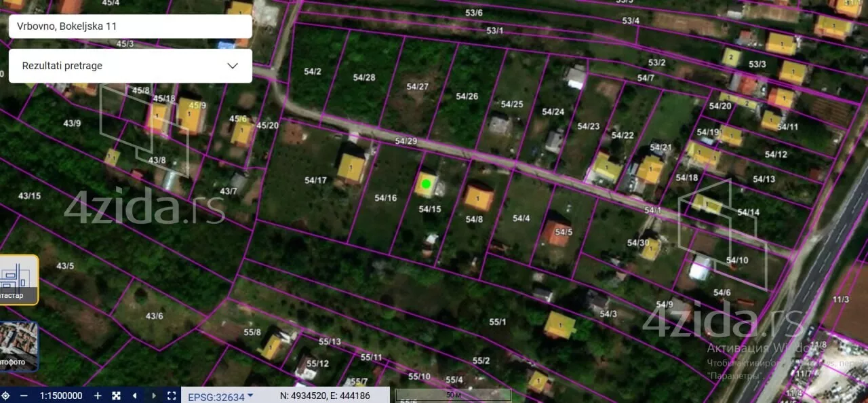Click the 1:1500000 scale value
The height and width of the screenshot is (403, 868).
point(61,396)
